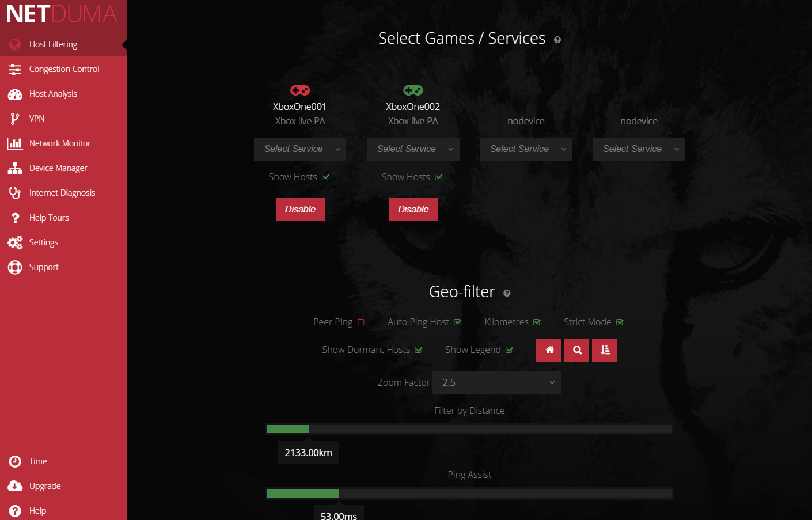Screen dimensions: 812x520
Task: Open Congestion Control from sidebar
Action: pyautogui.click(x=63, y=69)
